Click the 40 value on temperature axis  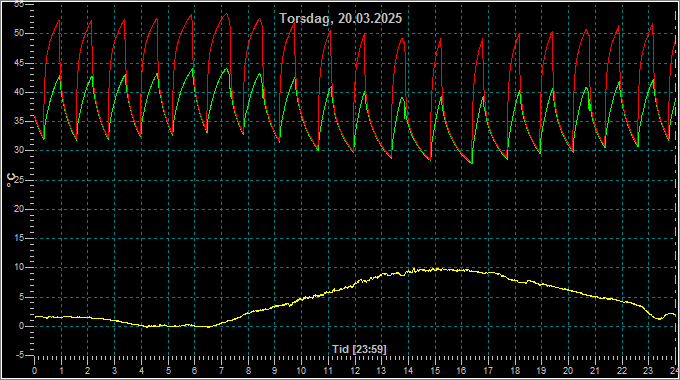pos(19,92)
